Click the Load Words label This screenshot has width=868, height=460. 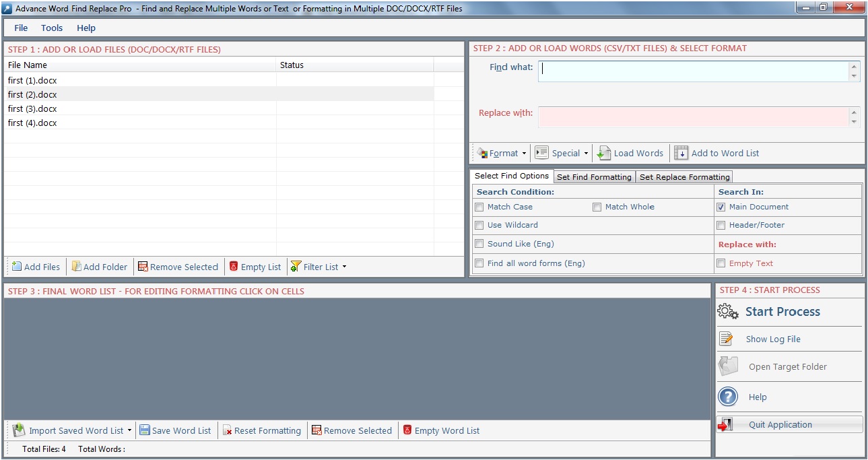pos(638,154)
